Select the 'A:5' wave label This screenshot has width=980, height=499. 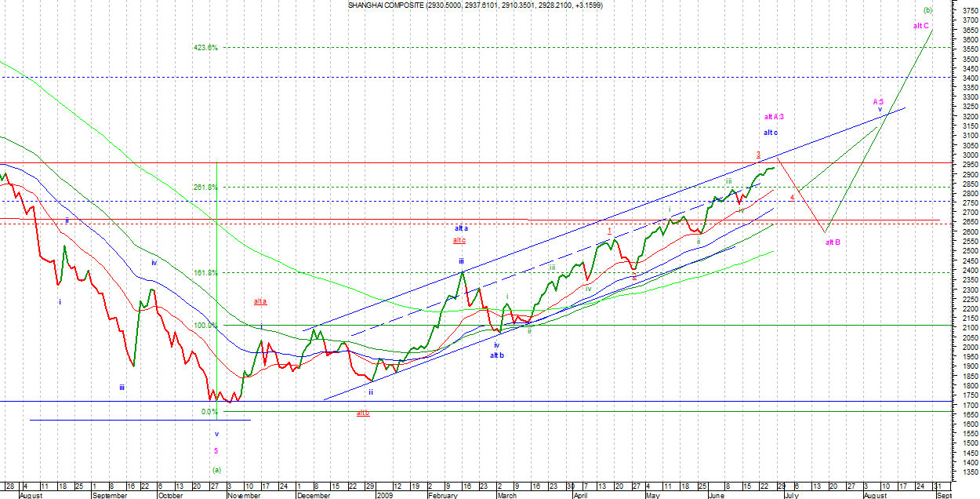point(879,102)
